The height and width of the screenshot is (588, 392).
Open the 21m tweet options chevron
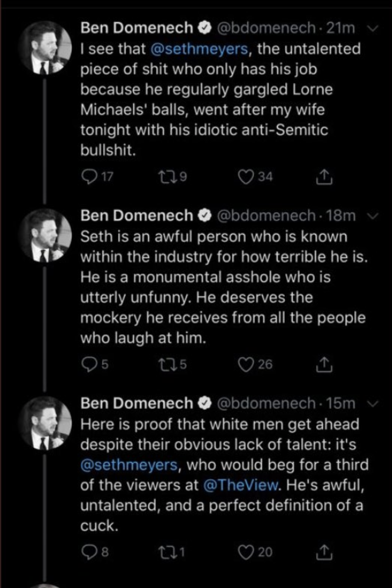click(372, 29)
